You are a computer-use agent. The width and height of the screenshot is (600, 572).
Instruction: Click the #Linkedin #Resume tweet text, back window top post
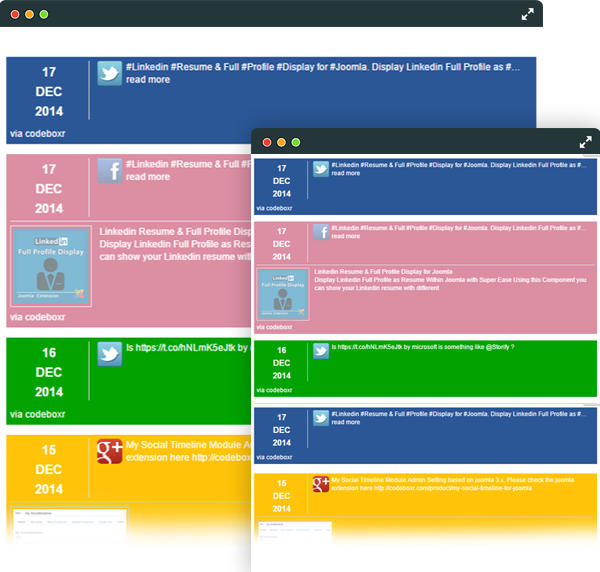(323, 67)
